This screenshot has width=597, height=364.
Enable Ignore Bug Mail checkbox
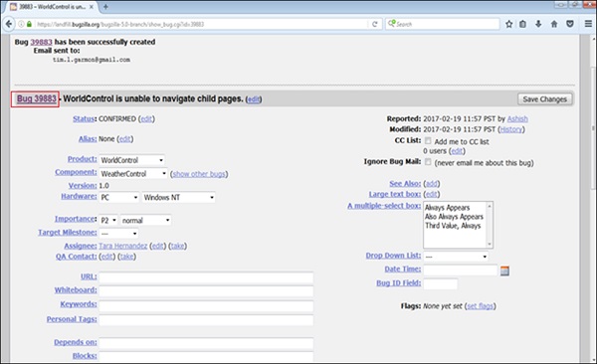coord(428,162)
